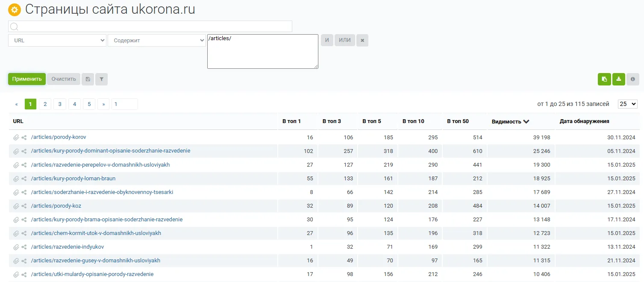Screen dimensions: 644x282
Task: Add an ИЛИ condition
Action: [345, 40]
